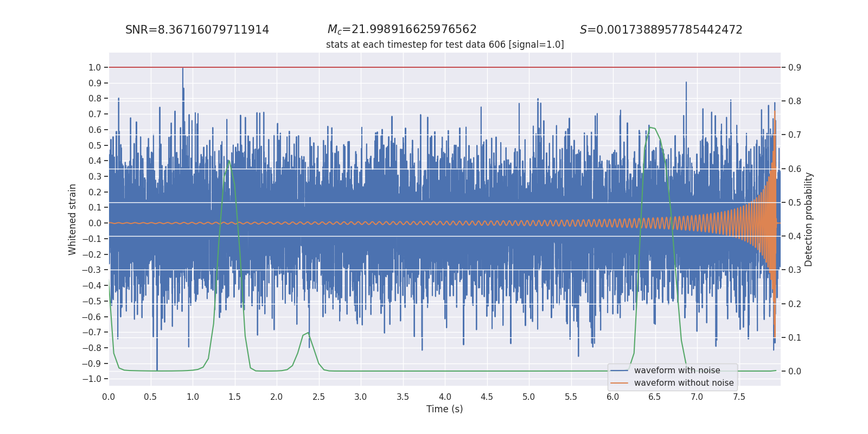Click Detection probability tick label 0.6

pos(795,169)
